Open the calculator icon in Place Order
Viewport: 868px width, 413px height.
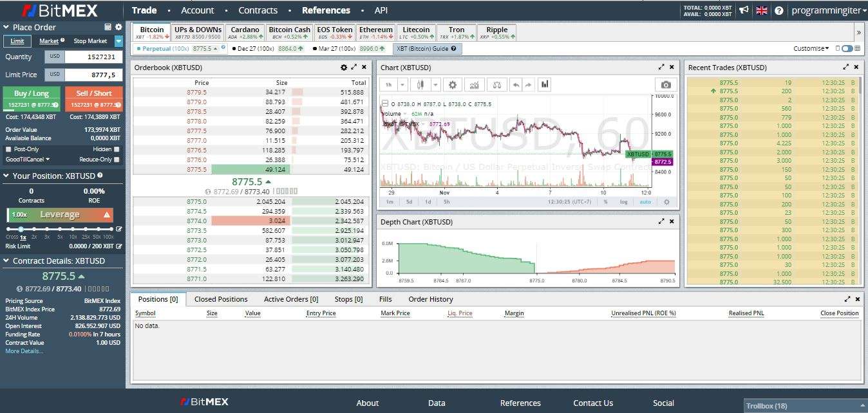point(108,27)
